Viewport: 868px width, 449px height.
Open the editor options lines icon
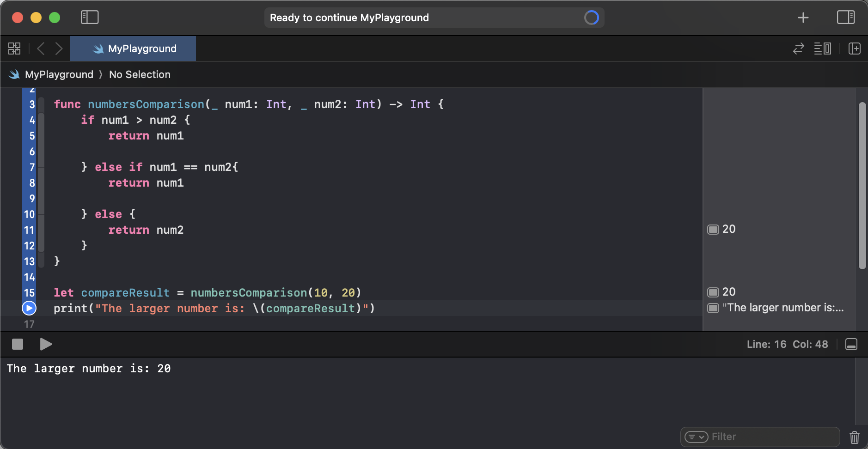(x=822, y=49)
